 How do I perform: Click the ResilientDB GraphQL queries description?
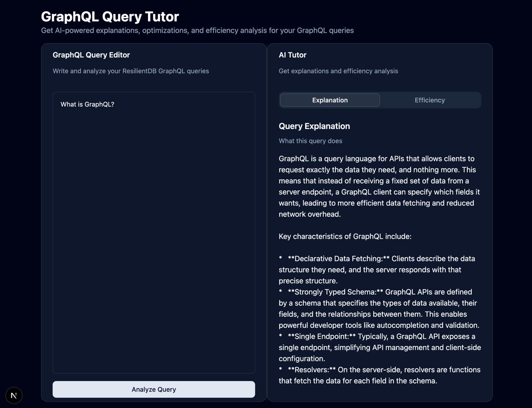(x=131, y=71)
